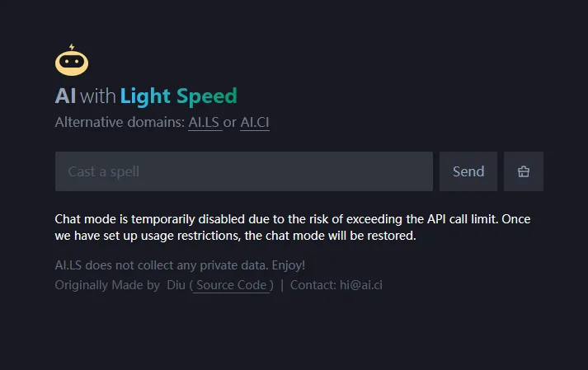Click the "Alternative domains:" label
The height and width of the screenshot is (370, 588).
(120, 122)
